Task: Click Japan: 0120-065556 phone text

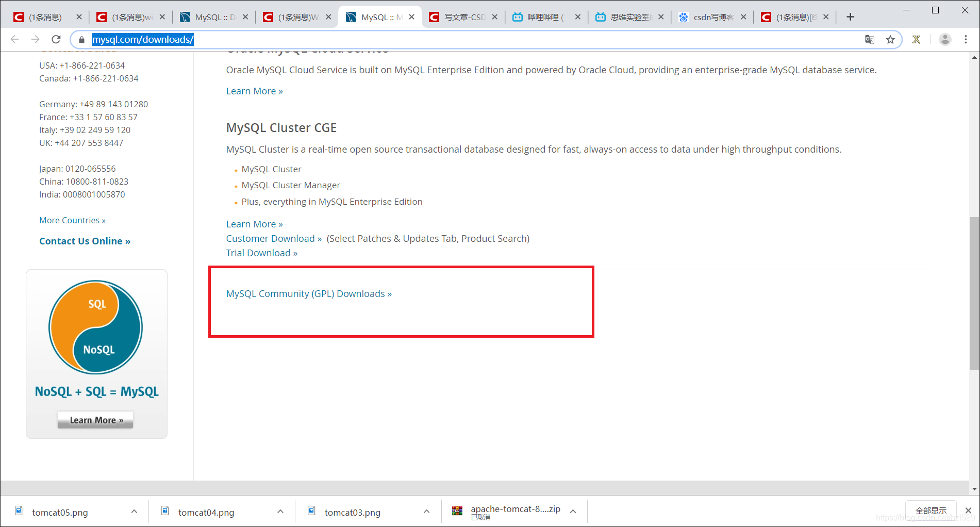Action: (x=77, y=169)
